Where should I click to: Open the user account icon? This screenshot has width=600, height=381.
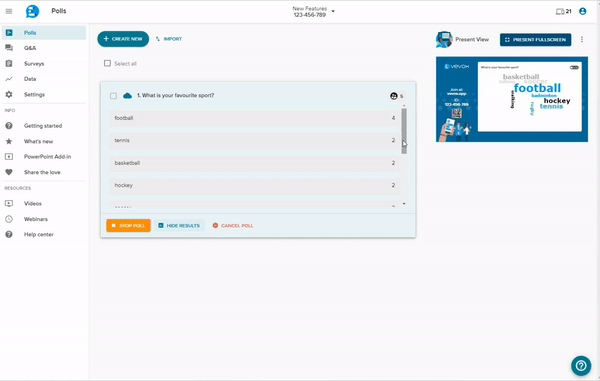pos(582,11)
